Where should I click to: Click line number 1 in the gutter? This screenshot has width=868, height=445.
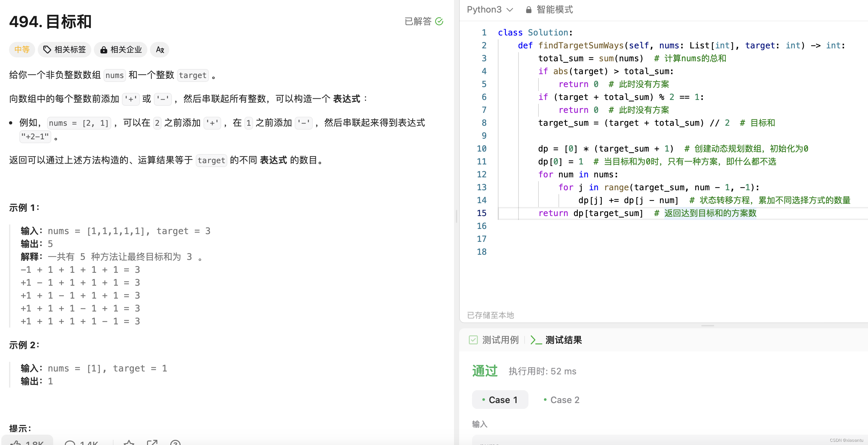(484, 33)
